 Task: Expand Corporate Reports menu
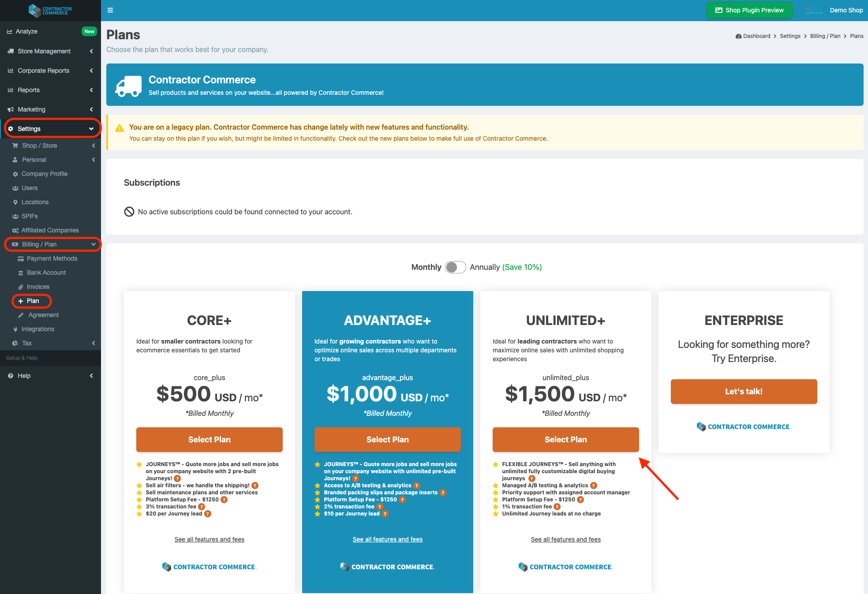[x=50, y=71]
